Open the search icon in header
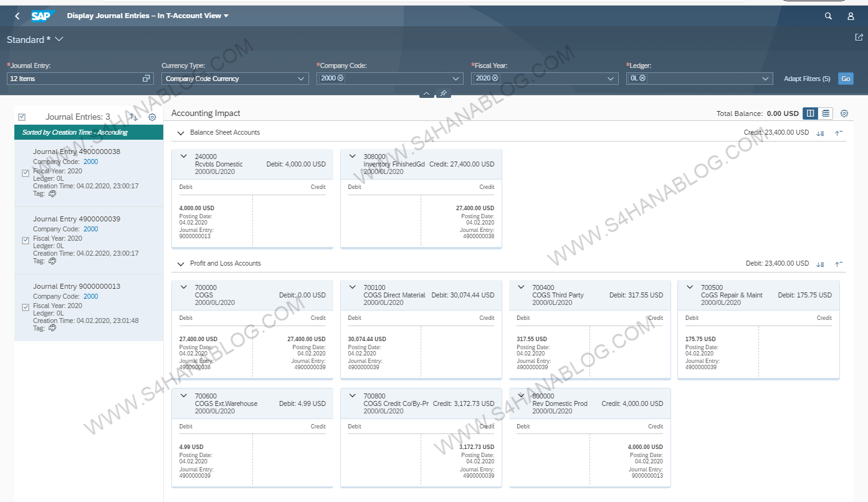The width and height of the screenshot is (868, 502). point(828,16)
